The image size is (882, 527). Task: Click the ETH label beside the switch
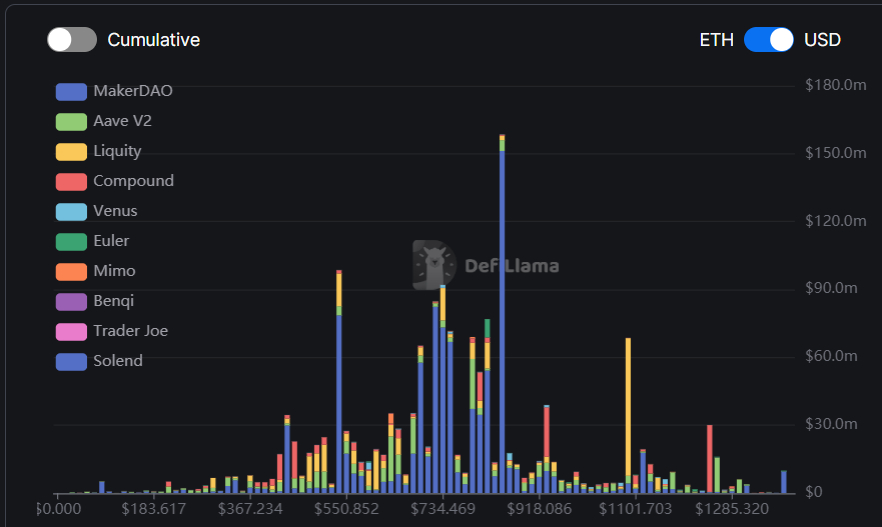pos(716,40)
